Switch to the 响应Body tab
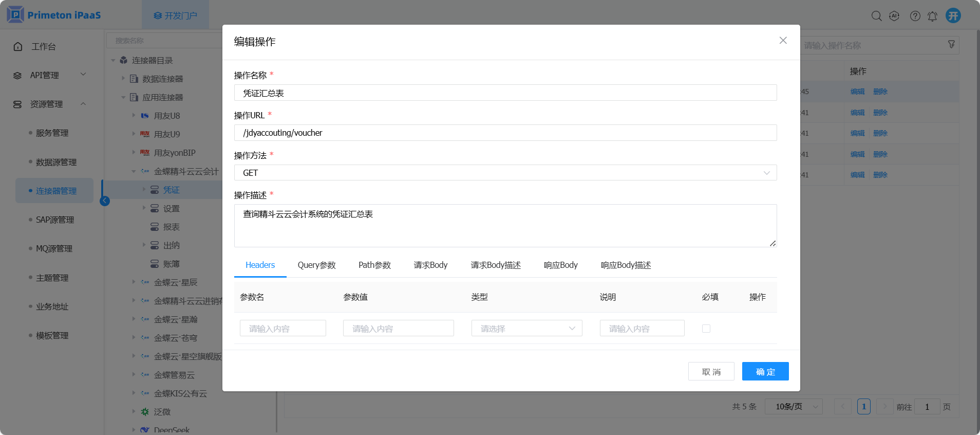Viewport: 980px width, 435px height. (x=560, y=265)
